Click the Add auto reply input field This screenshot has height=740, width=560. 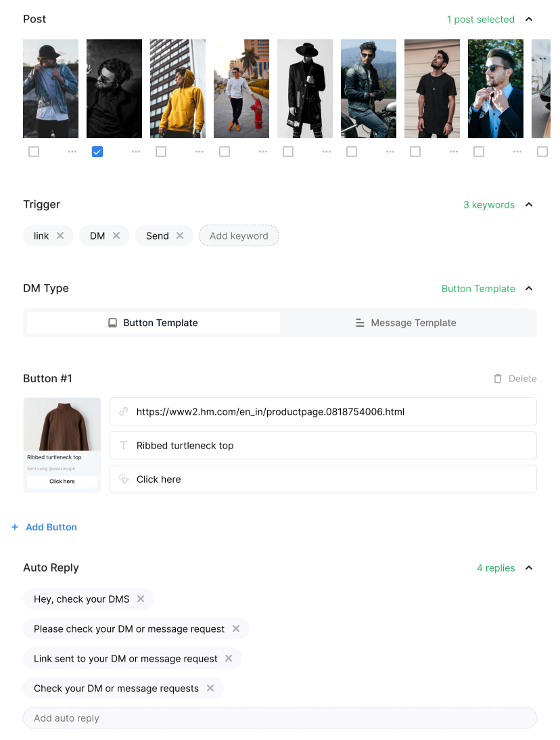[279, 718]
